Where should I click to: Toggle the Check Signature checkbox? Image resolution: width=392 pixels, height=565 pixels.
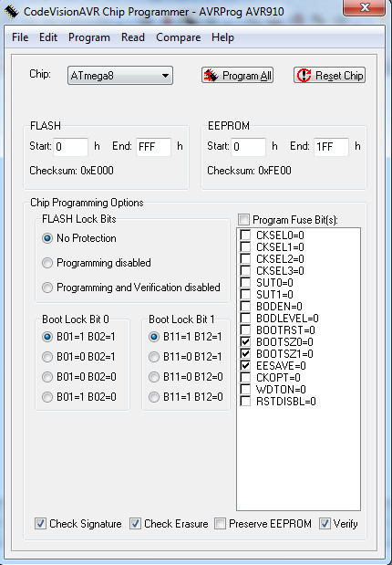40,524
